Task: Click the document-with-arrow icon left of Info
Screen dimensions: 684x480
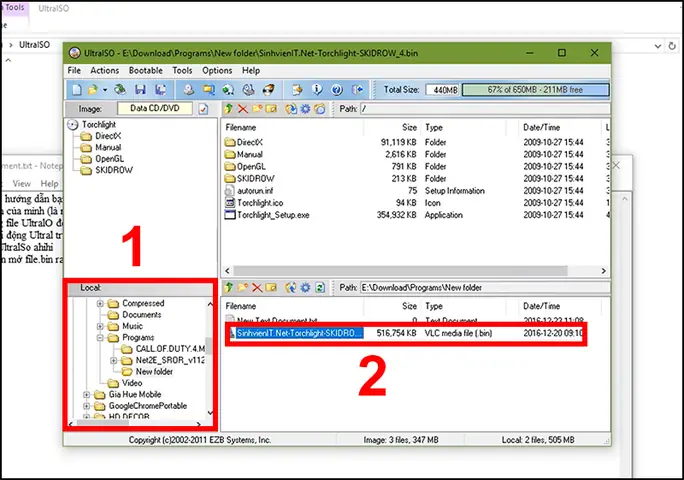Action: coord(297,90)
